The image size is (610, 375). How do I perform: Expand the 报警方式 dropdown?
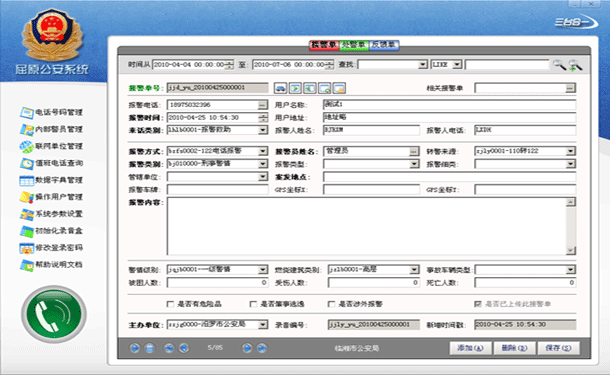[x=263, y=151]
